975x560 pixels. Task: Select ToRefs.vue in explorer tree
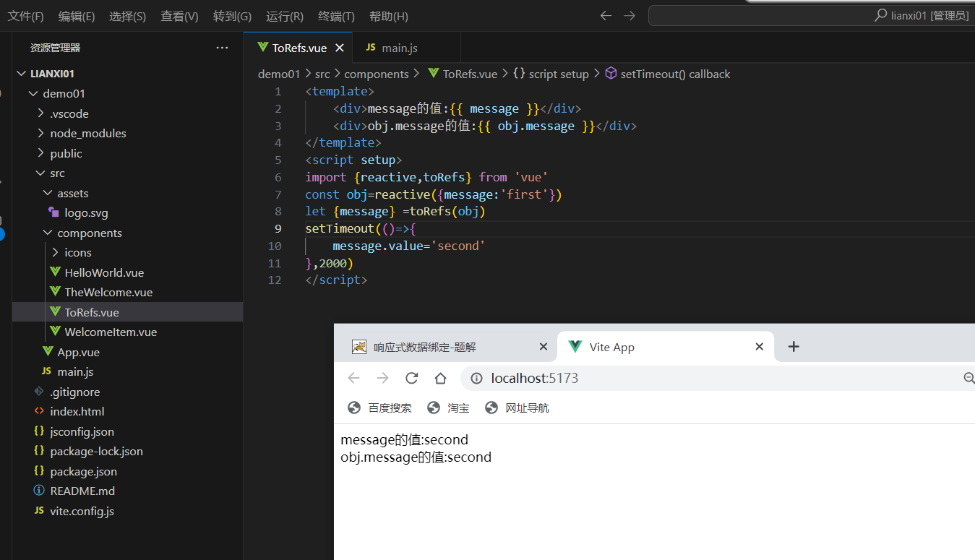tap(128, 312)
